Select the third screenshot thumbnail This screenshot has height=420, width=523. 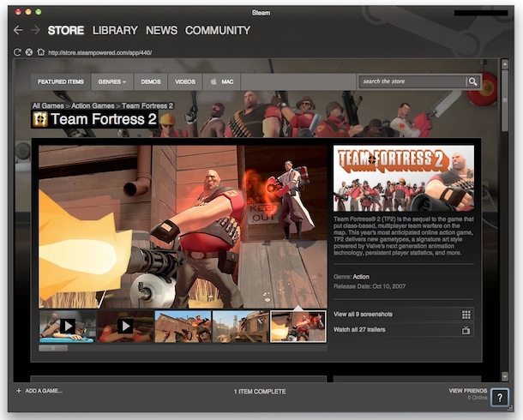point(183,327)
